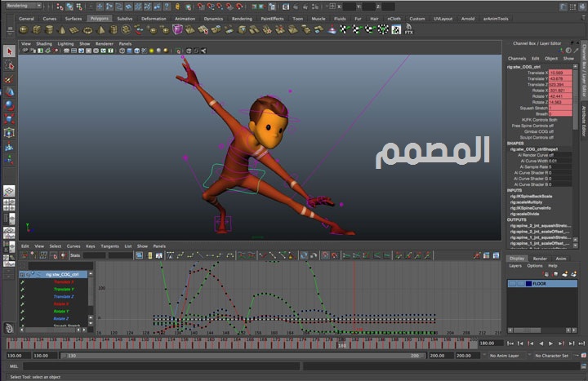Create a polygon cylinder from shelf

(x=49, y=29)
